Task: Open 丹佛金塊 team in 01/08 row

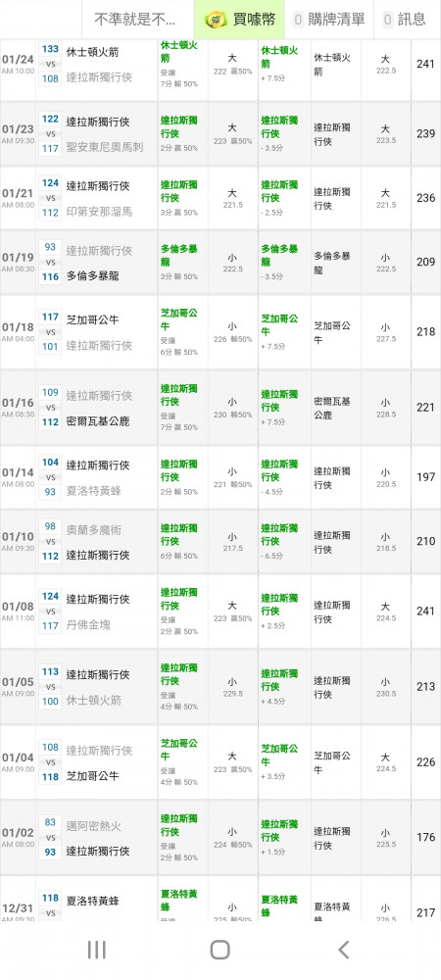Action: [x=88, y=624]
